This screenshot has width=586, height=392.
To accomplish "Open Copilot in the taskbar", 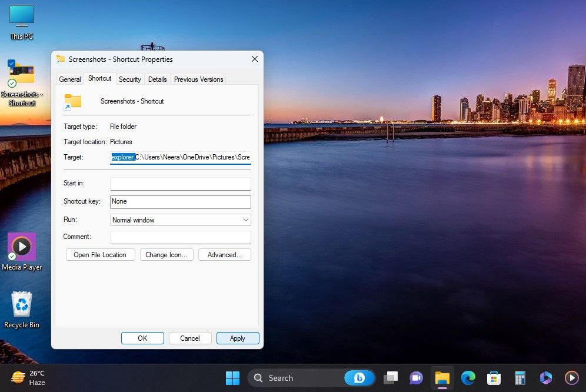I will click(359, 377).
